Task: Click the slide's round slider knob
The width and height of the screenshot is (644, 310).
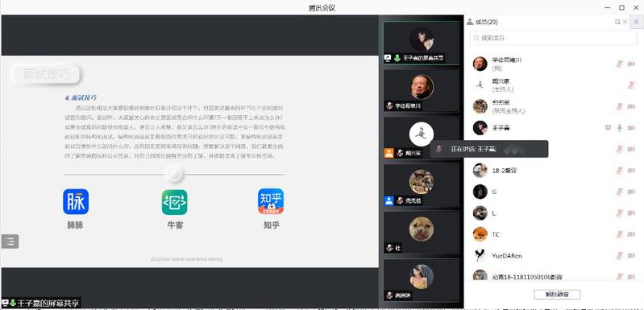Action: (174, 174)
